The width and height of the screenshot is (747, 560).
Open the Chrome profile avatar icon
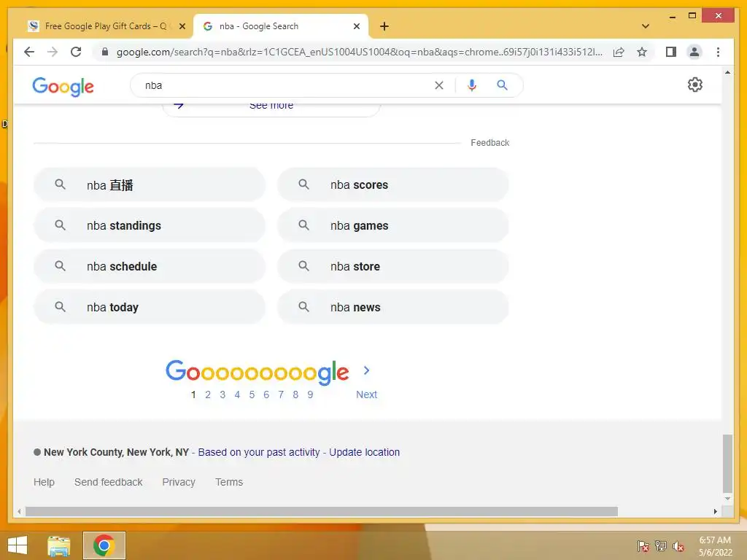[x=694, y=52]
